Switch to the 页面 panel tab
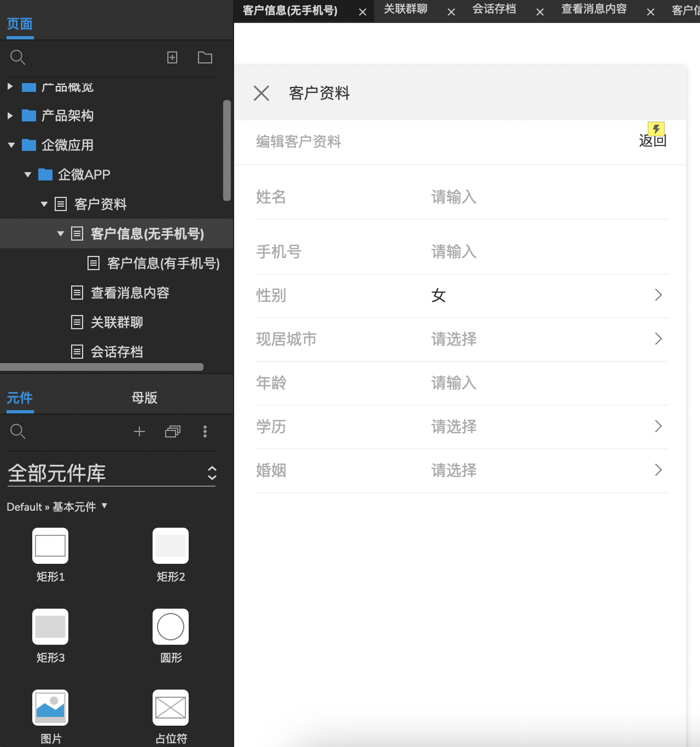This screenshot has height=747, width=700. tap(20, 24)
